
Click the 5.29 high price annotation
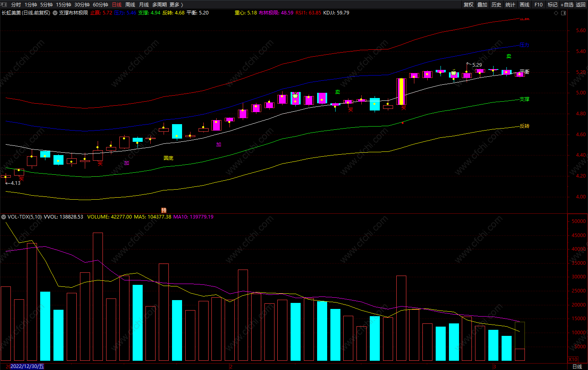tap(477, 65)
